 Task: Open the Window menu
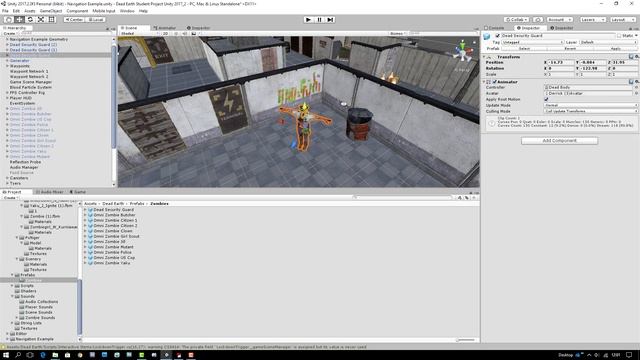click(127, 11)
